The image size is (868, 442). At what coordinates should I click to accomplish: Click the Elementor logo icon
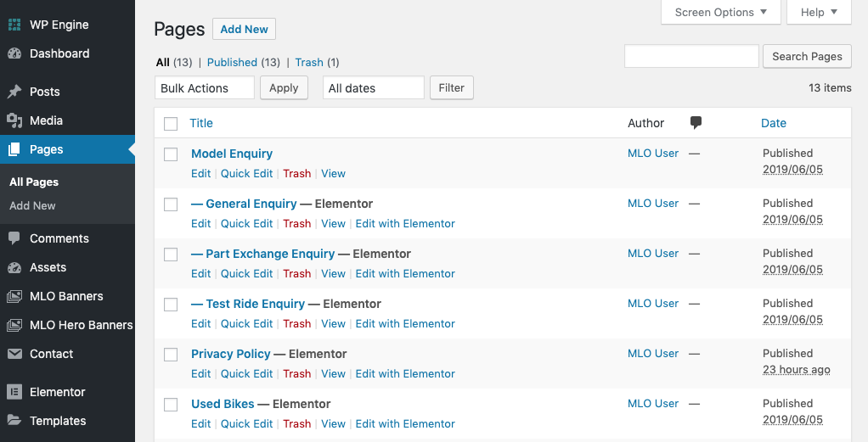[x=14, y=392]
